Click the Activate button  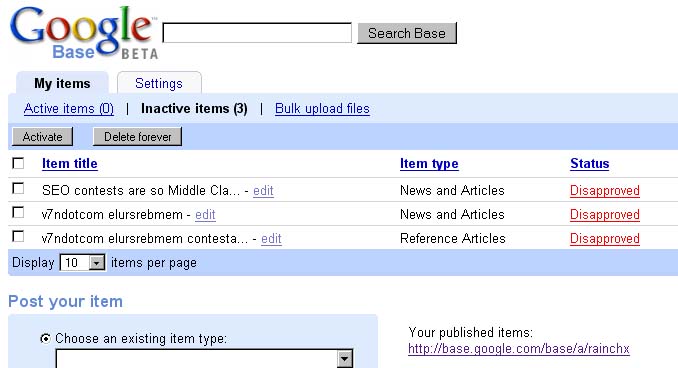pos(42,137)
